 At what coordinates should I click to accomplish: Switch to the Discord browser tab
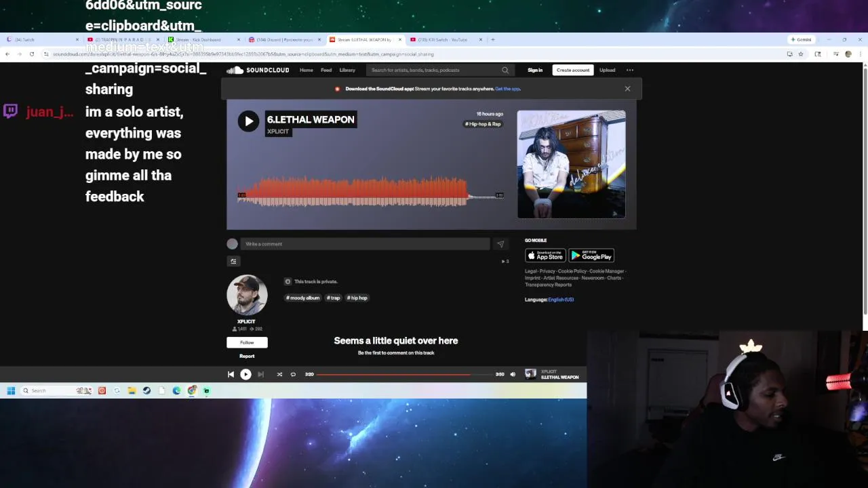[283, 39]
